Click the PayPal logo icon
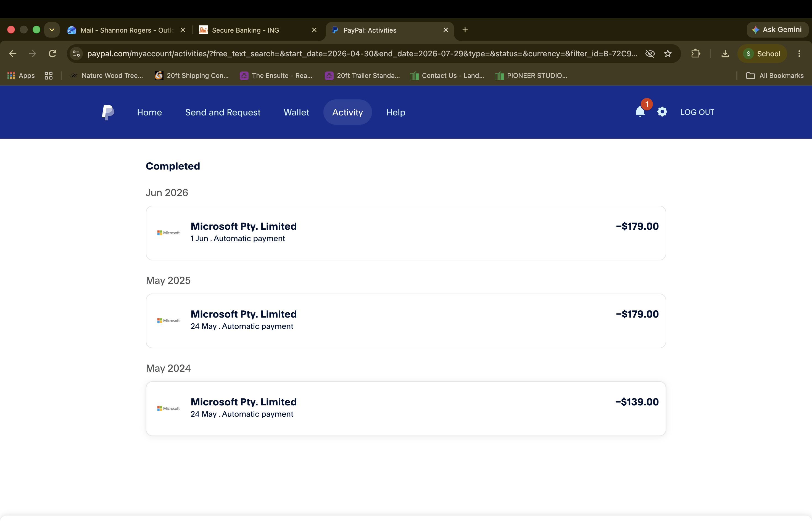812x528 pixels. 108,112
